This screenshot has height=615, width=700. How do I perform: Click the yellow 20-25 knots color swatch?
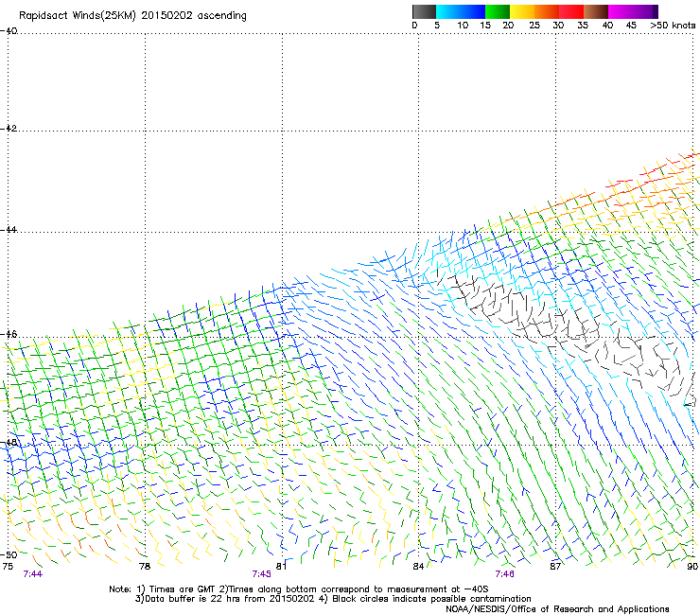pos(522,11)
